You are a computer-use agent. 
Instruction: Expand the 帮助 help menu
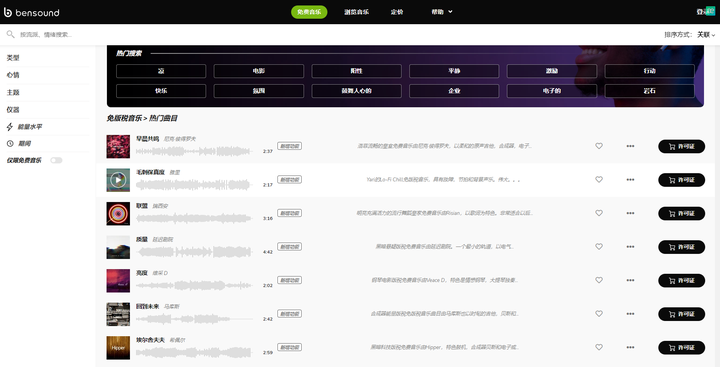pos(442,12)
